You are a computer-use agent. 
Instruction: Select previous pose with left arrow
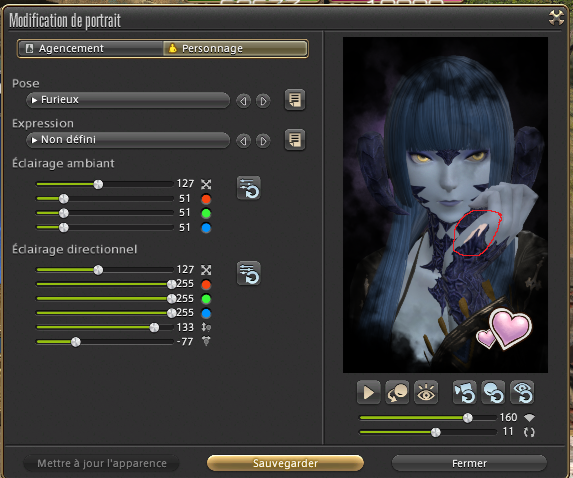tap(243, 100)
